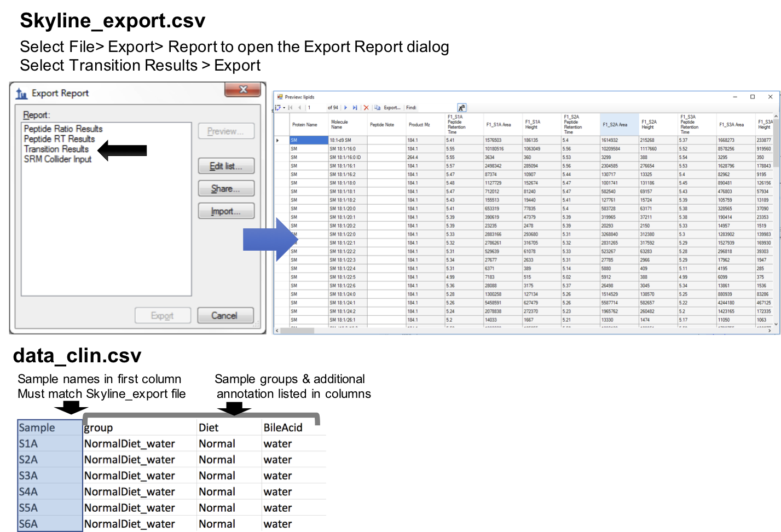Select the 18:1-d9 SM molecule cell
Viewport: 781px width, 532px height.
click(348, 140)
